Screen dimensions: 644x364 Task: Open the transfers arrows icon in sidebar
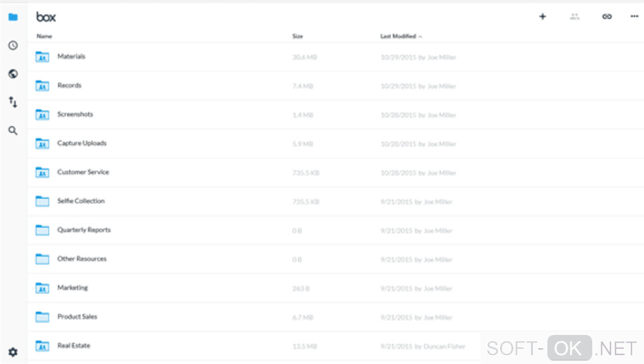[x=13, y=102]
